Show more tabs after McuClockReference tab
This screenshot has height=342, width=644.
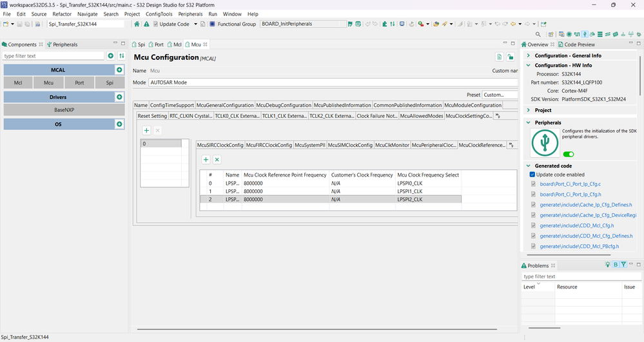click(511, 146)
